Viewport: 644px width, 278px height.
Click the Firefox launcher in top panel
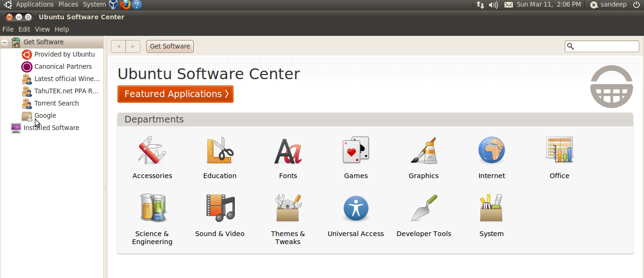(125, 5)
